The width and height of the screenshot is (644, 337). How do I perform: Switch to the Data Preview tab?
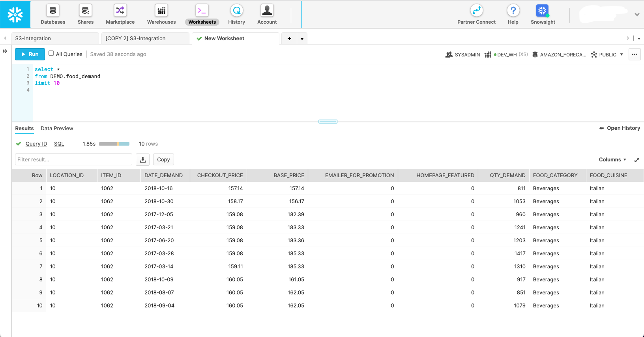click(57, 128)
